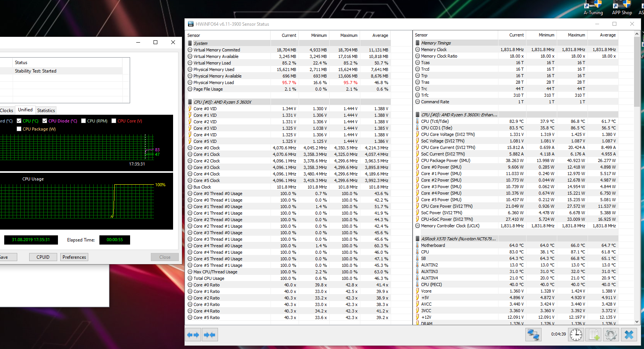The width and height of the screenshot is (644, 349).
Task: Click the HWiNFO64 title bar app icon
Action: 191,24
